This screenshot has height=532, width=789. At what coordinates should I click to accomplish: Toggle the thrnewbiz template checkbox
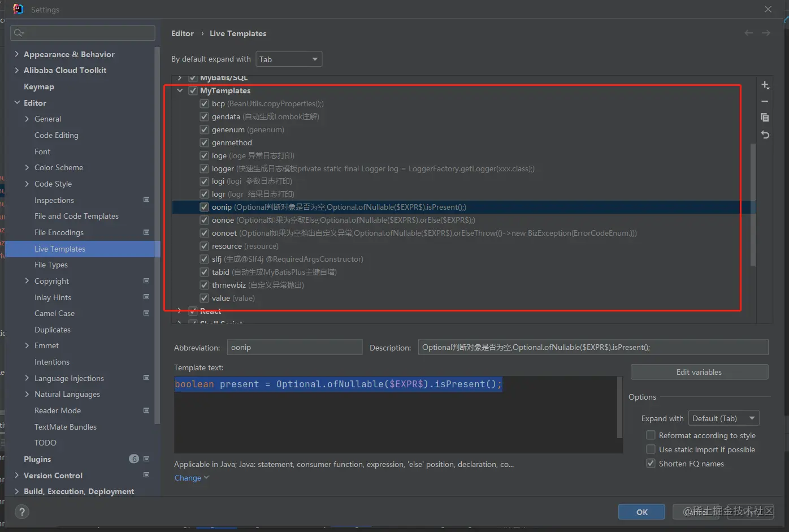(204, 285)
